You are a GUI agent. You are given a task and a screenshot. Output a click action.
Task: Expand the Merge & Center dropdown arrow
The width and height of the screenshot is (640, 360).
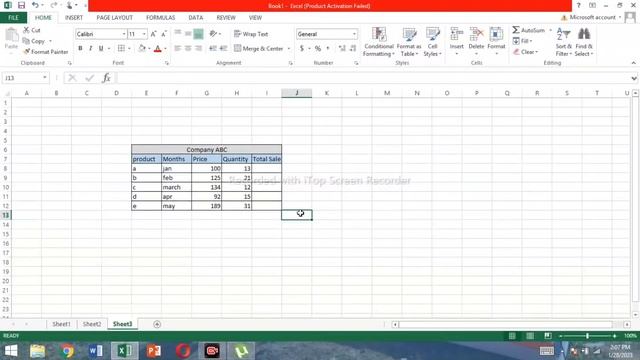click(x=289, y=49)
